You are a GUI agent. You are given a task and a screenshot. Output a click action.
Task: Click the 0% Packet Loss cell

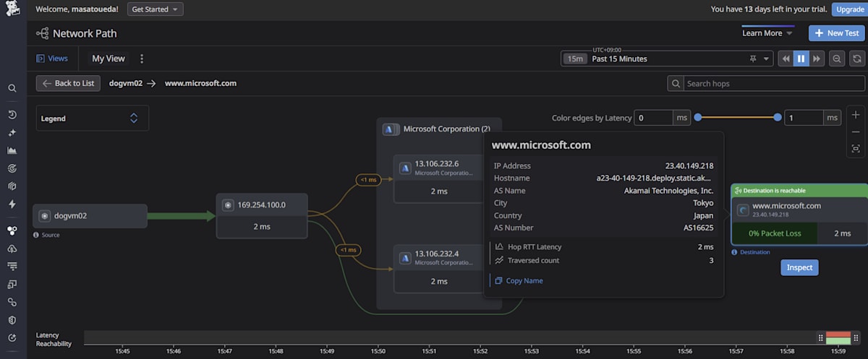click(774, 233)
